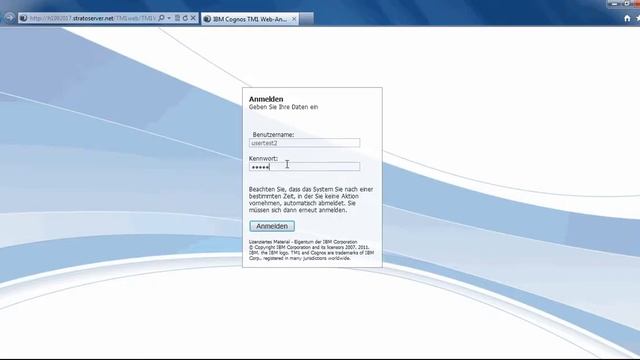Minimize the browser window
640x360 pixels.
[x=615, y=3]
